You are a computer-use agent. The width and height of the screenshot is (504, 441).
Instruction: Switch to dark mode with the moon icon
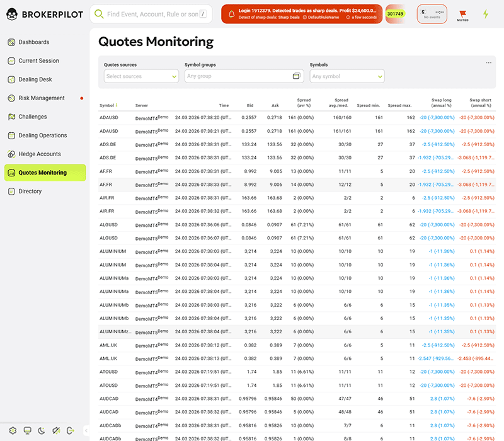coord(41,430)
